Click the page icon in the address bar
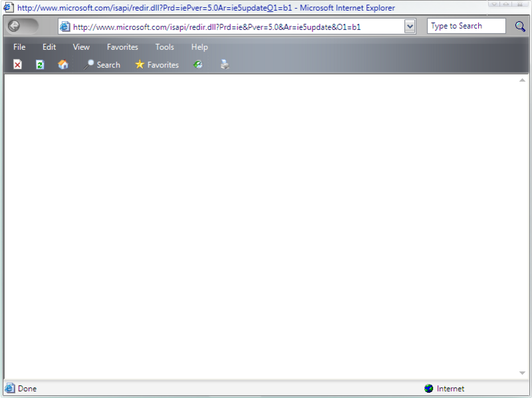The height and width of the screenshot is (398, 532). [65, 27]
